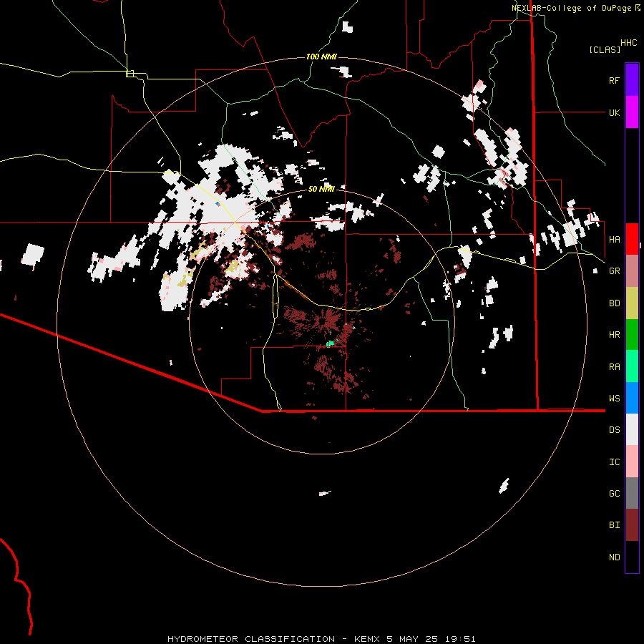
Task: Click the RF legend label
Action: [614, 80]
